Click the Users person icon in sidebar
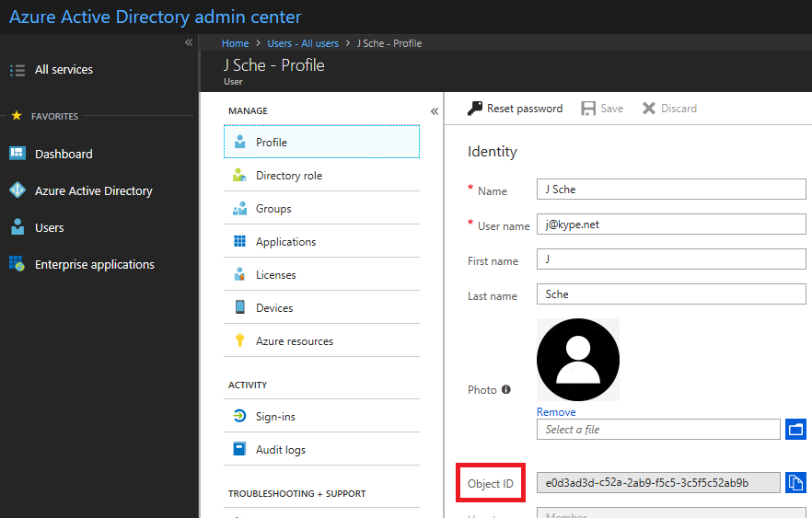This screenshot has width=812, height=518. tap(17, 226)
